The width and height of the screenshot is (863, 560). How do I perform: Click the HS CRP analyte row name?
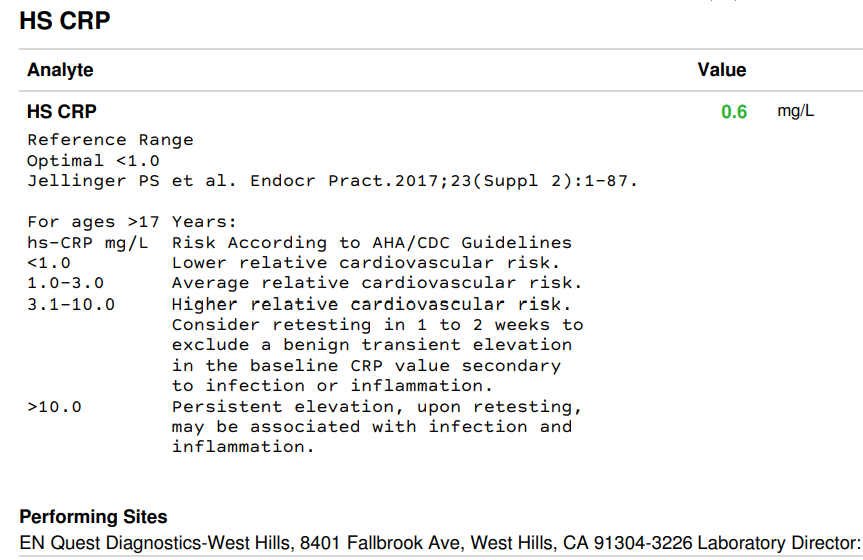(x=62, y=112)
